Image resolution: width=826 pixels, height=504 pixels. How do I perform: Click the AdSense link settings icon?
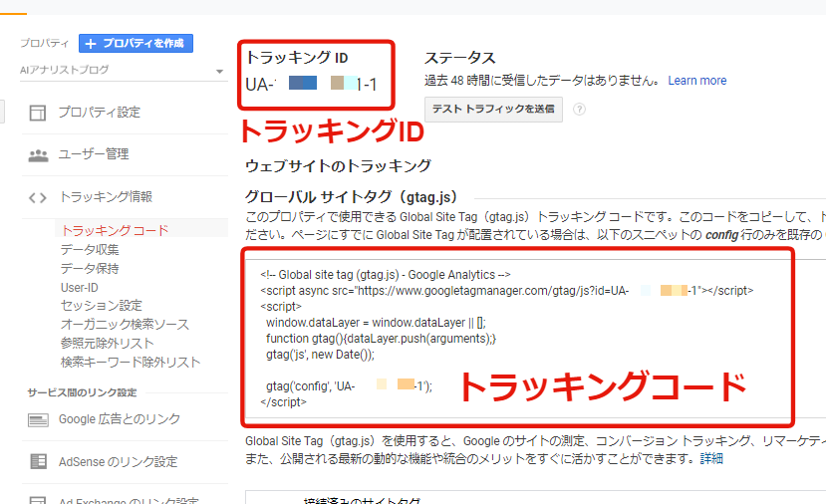click(38, 461)
